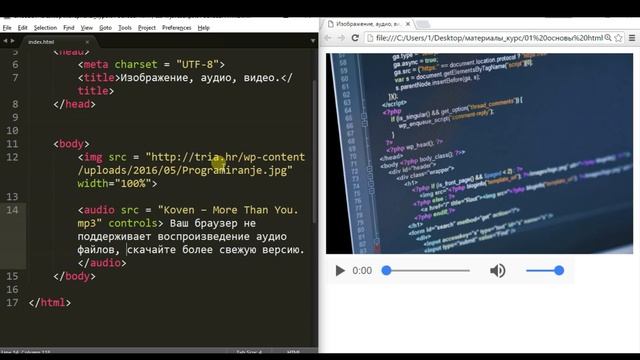This screenshot has height=360, width=640.
Task: Bookmark the page with the star icon
Action: (618, 38)
